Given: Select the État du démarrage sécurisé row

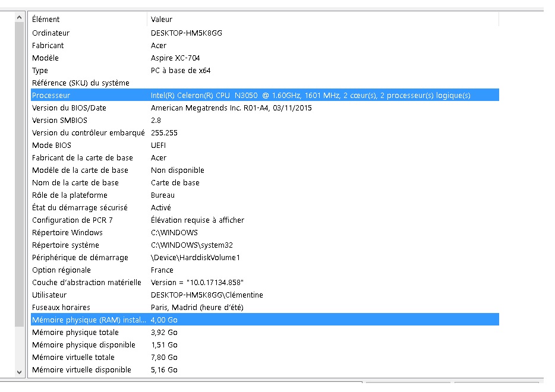Looking at the screenshot, I should point(265,207).
